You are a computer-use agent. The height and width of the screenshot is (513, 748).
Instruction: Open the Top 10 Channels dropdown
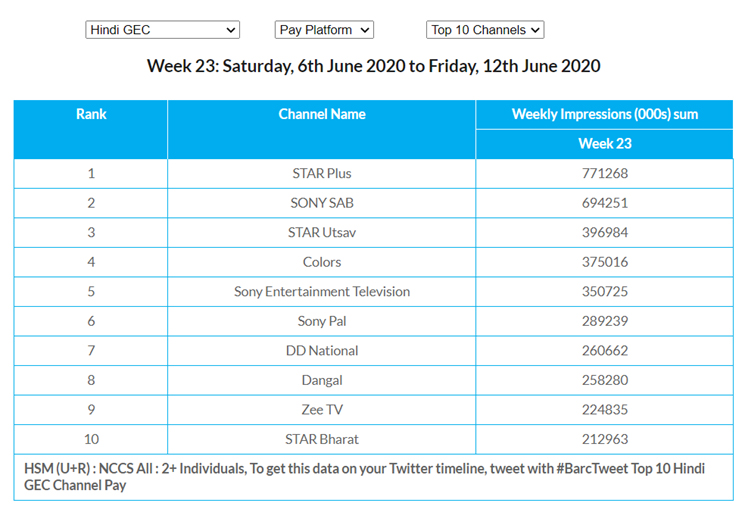(x=485, y=30)
